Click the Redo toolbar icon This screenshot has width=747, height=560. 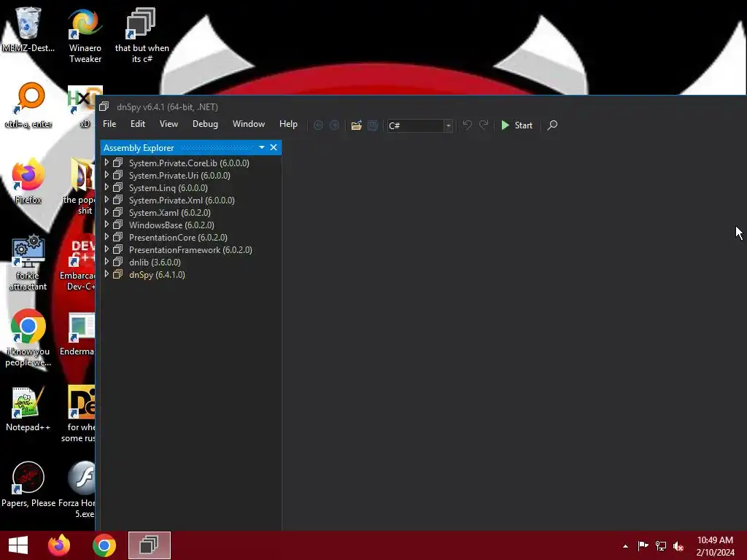(x=484, y=125)
